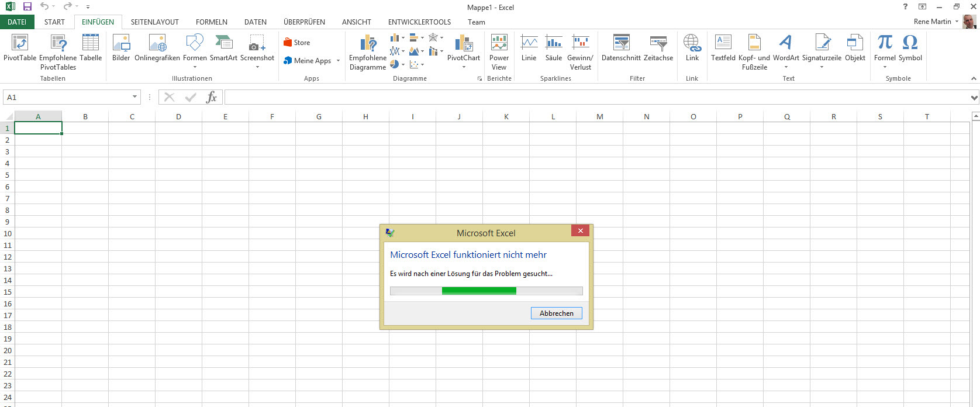This screenshot has width=980, height=407.
Task: Open Excel Help question mark
Action: [905, 7]
